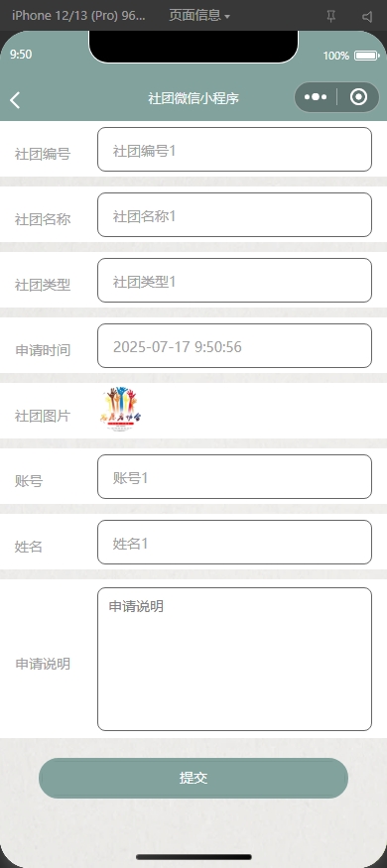The width and height of the screenshot is (387, 868).
Task: Tap the home indicator bar
Action: click(193, 857)
